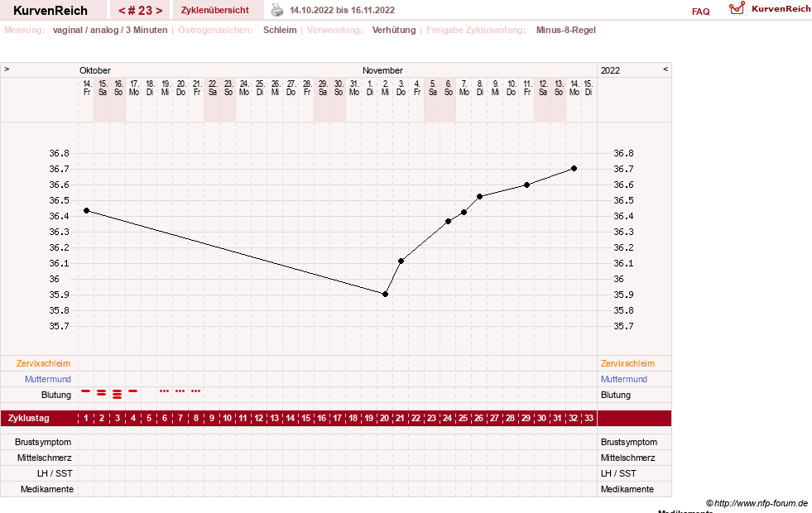Click the Verhütung usage value
This screenshot has height=513, width=812.
click(394, 30)
